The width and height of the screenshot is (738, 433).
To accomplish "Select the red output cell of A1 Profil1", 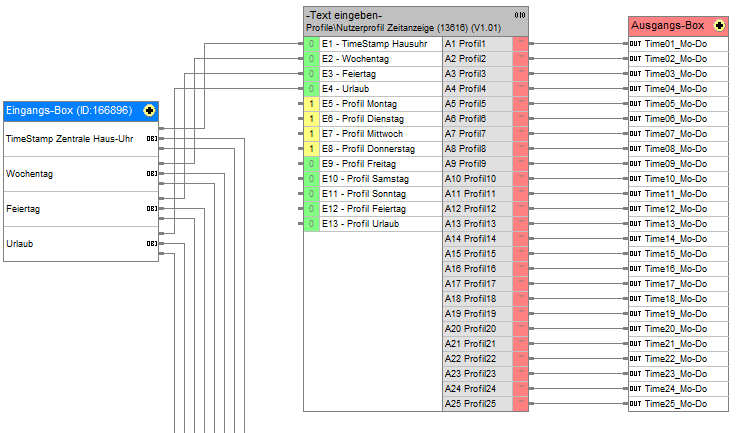I will [520, 44].
